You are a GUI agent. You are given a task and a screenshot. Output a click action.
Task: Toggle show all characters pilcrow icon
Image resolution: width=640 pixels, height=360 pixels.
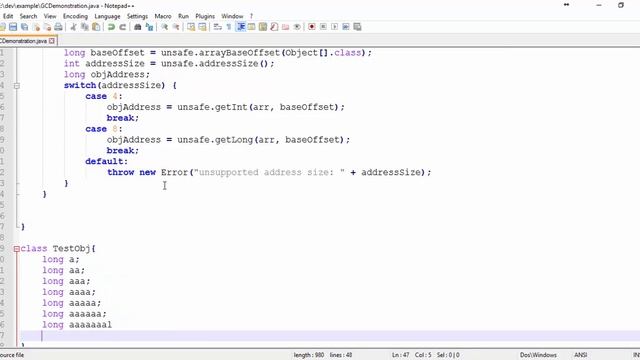[x=229, y=27]
